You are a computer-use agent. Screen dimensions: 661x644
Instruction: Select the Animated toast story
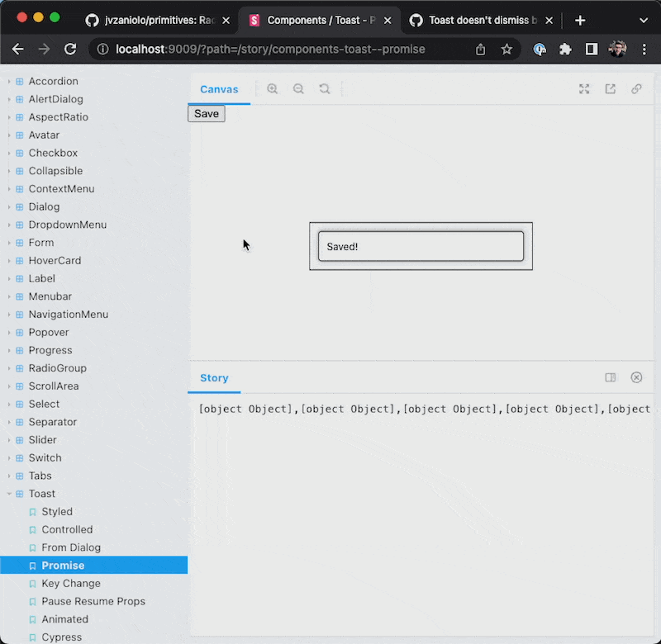click(x=61, y=618)
